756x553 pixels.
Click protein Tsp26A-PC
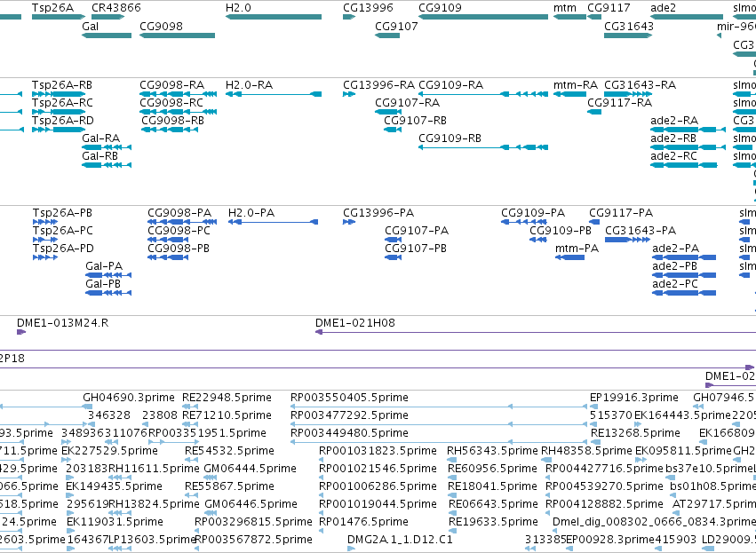[x=63, y=231]
